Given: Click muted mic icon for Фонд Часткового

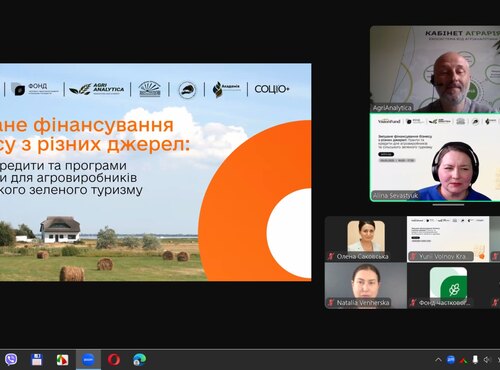Looking at the screenshot, I should (x=413, y=303).
